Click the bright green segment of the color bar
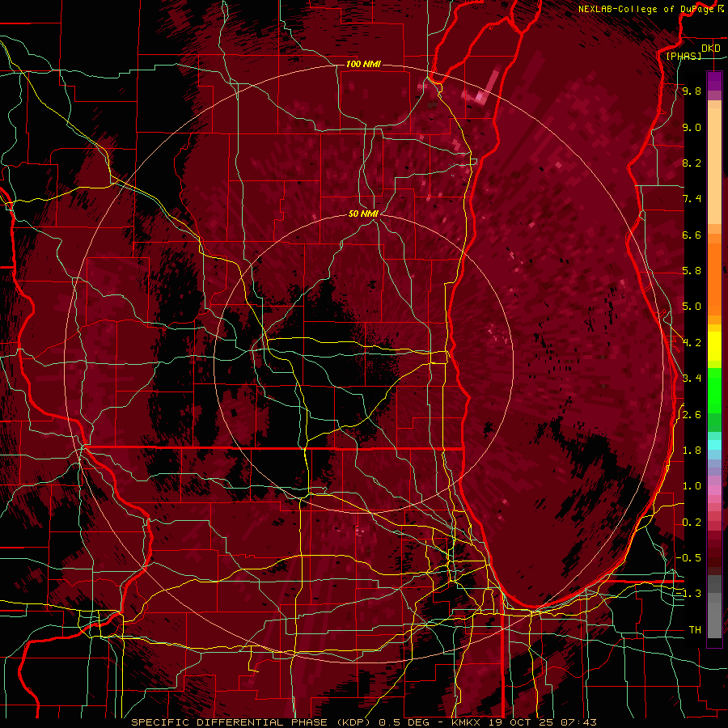 (714, 392)
